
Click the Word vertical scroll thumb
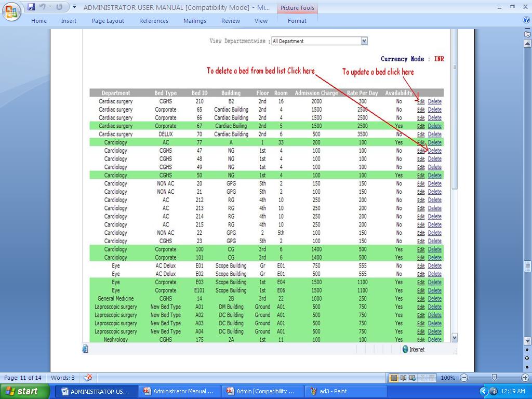click(x=527, y=266)
